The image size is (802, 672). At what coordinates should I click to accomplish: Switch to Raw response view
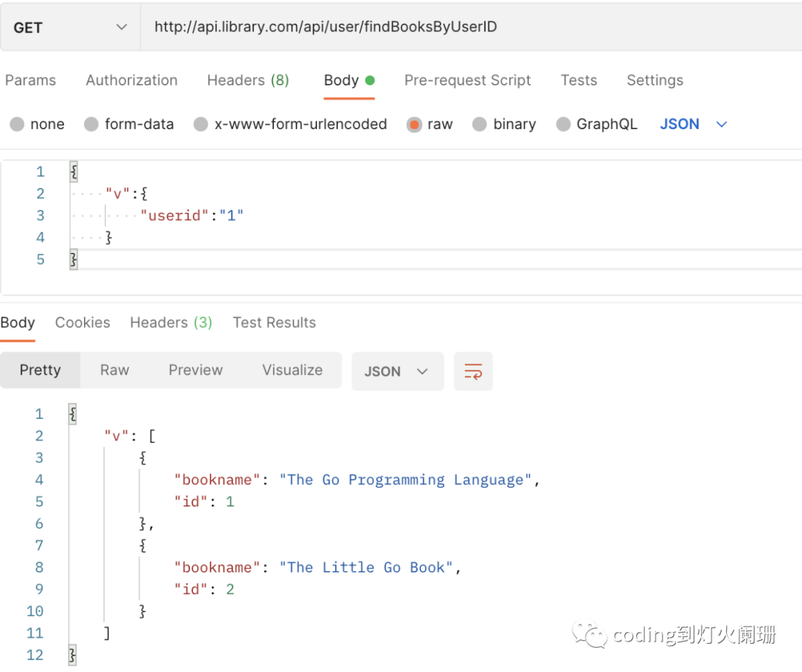point(114,371)
